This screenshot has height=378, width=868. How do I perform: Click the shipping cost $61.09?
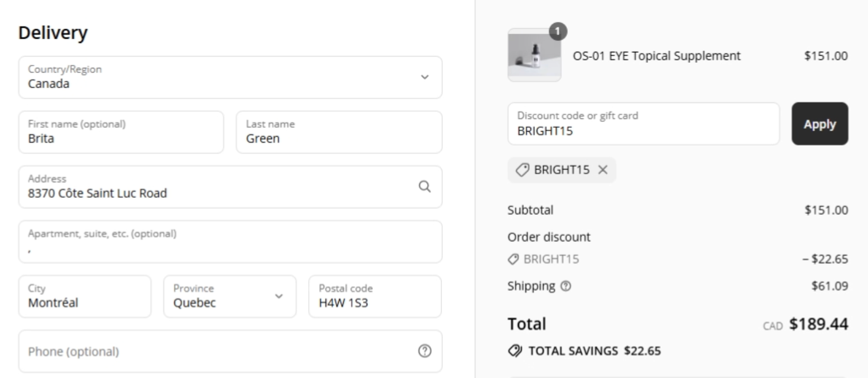829,286
